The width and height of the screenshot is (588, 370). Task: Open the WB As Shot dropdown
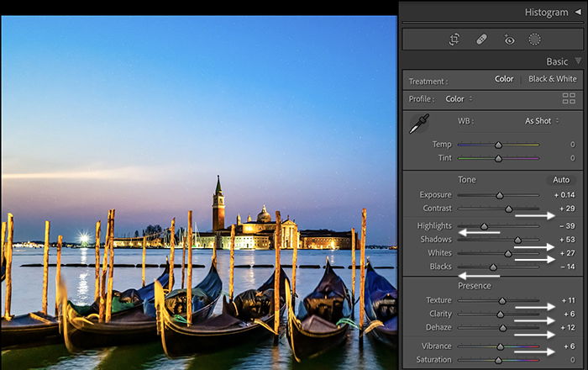click(542, 121)
